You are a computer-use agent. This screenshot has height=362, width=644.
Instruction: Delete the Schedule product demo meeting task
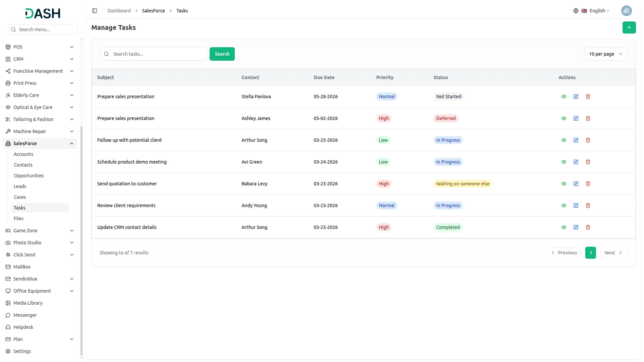(588, 162)
